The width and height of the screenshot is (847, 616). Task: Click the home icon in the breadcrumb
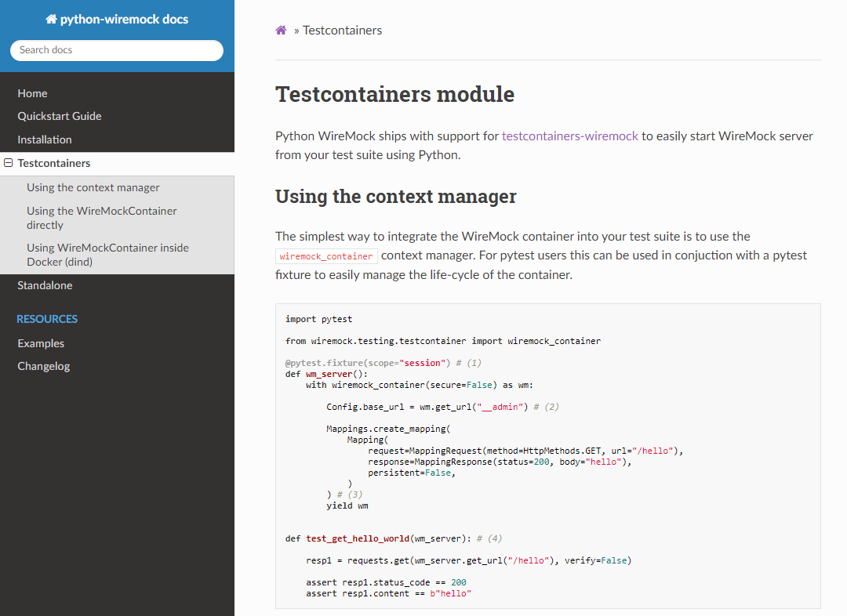click(x=281, y=31)
